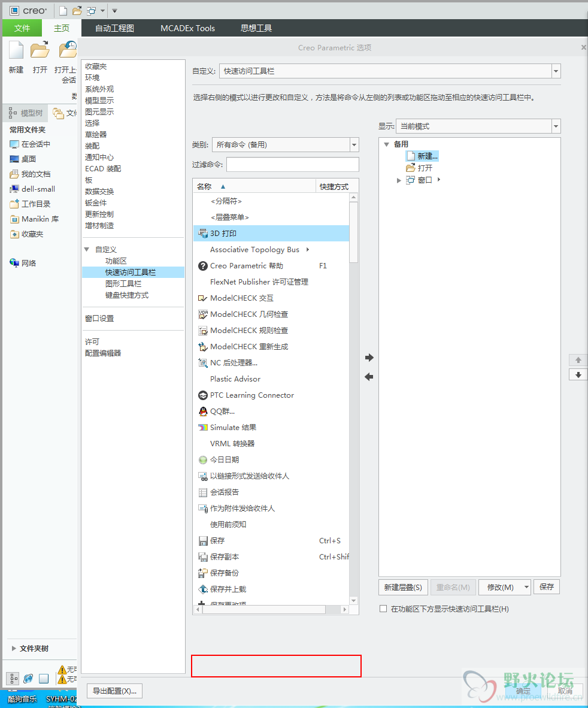Select 功能区 under 自定义
This screenshot has width=588, height=708.
point(116,261)
